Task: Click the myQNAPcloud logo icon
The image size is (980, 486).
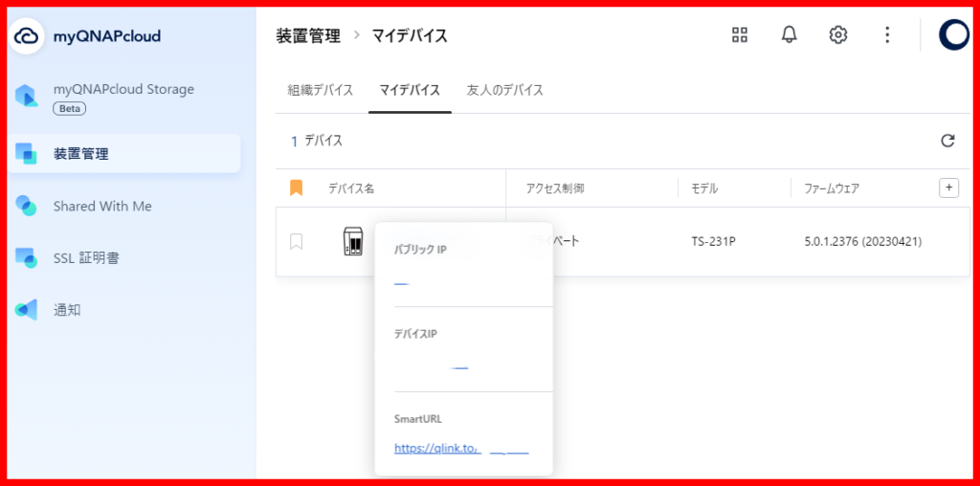Action: (x=26, y=37)
